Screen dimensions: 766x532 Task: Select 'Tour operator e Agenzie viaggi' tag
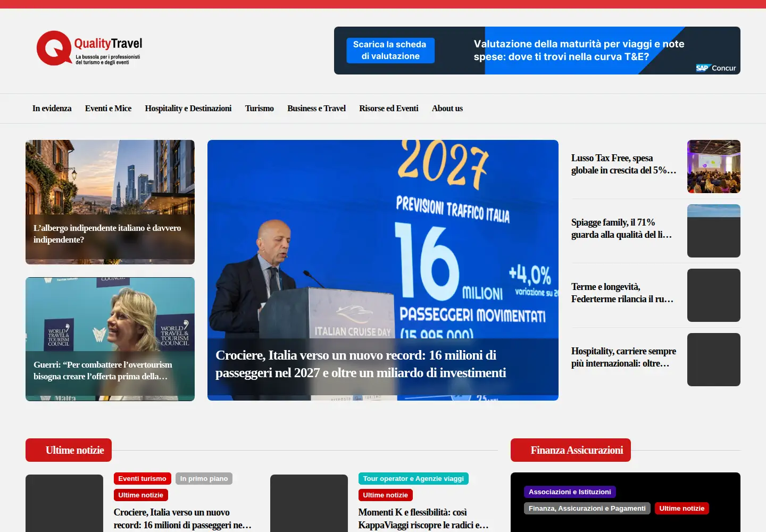(x=413, y=479)
